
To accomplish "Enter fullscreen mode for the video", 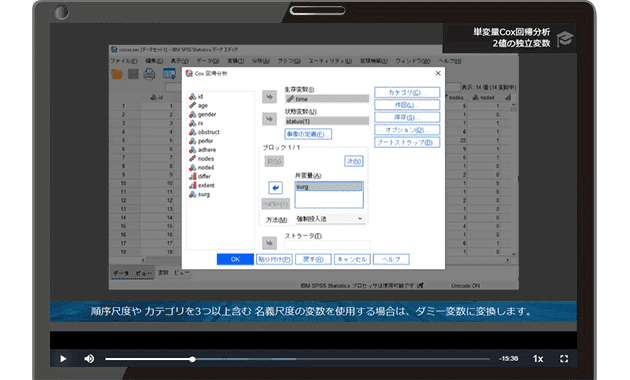I will [x=564, y=359].
